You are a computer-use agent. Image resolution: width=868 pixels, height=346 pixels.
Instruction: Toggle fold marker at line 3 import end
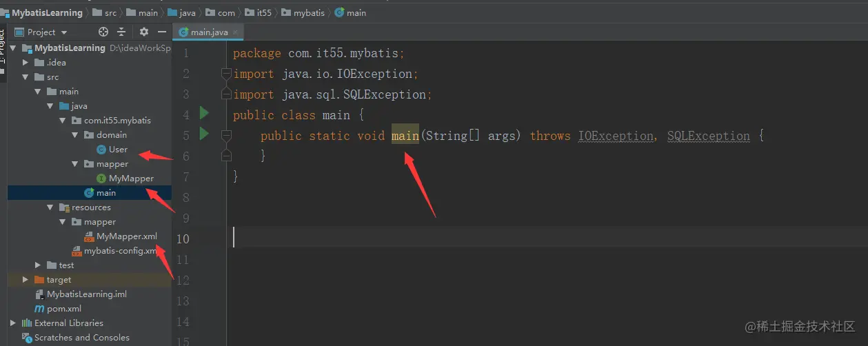point(225,94)
